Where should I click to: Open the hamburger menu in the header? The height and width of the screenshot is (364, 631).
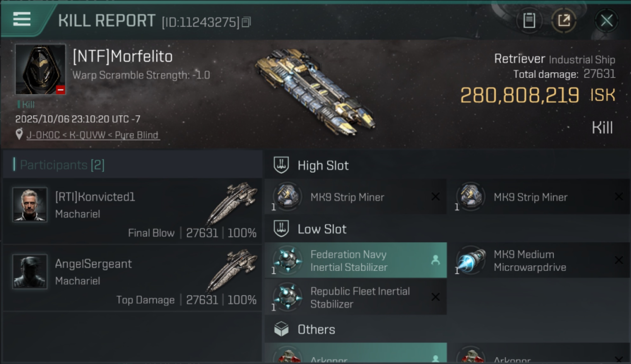(22, 19)
